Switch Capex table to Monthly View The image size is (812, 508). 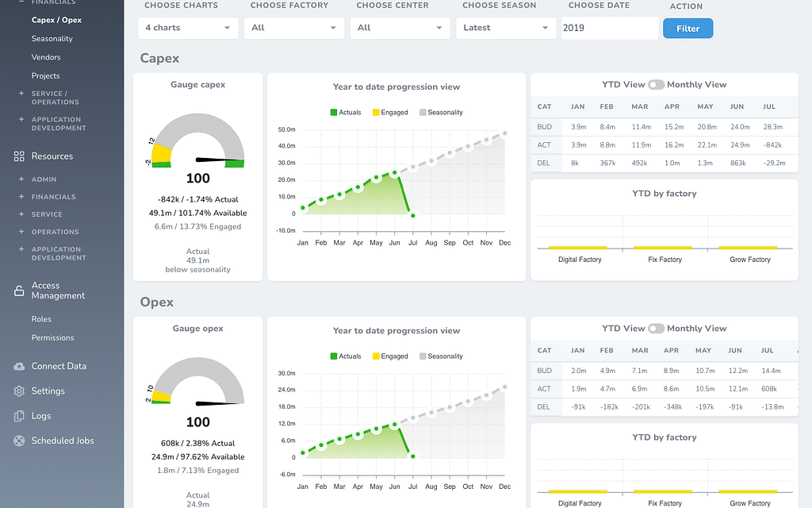point(656,85)
